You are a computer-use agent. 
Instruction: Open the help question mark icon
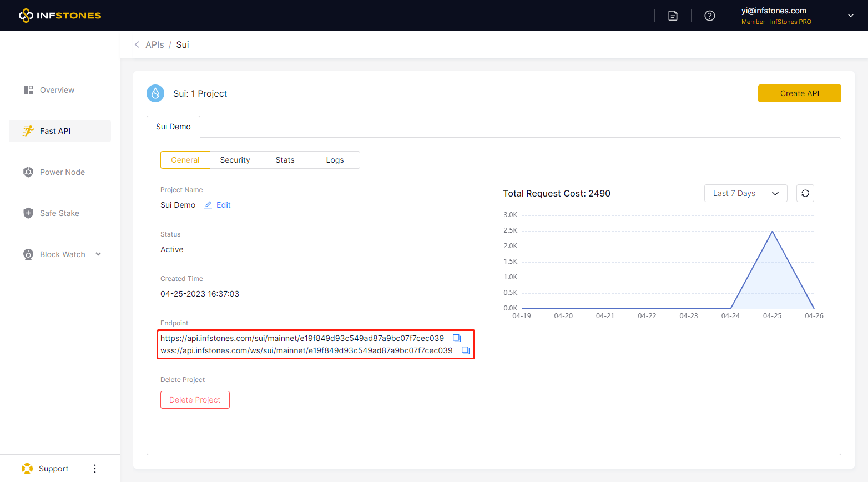(x=709, y=16)
